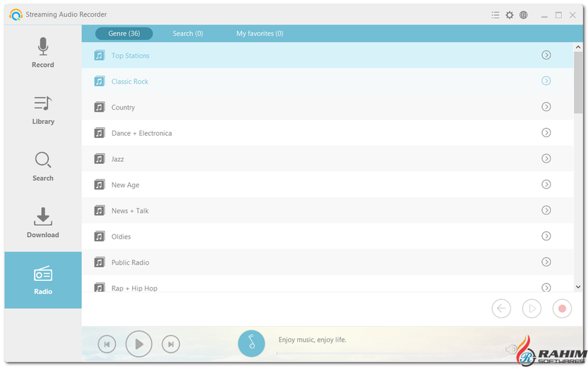Open the Download section
Image resolution: width=588 pixels, height=367 pixels.
[x=42, y=223]
